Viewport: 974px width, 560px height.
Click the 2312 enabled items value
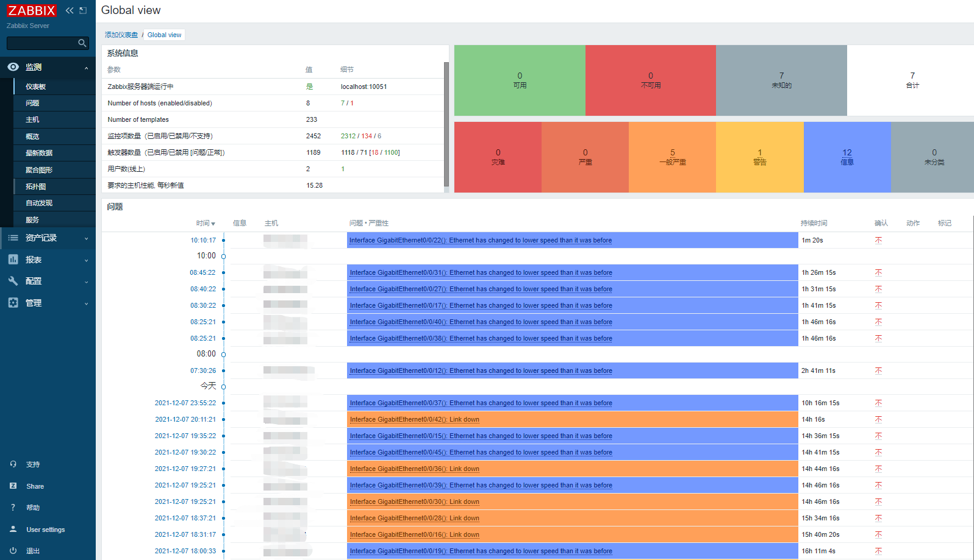point(348,136)
